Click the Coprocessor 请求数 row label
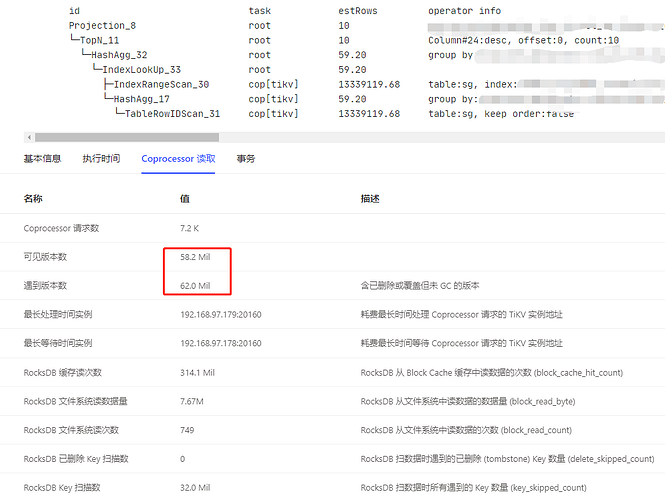This screenshot has height=500, width=665. 61,228
